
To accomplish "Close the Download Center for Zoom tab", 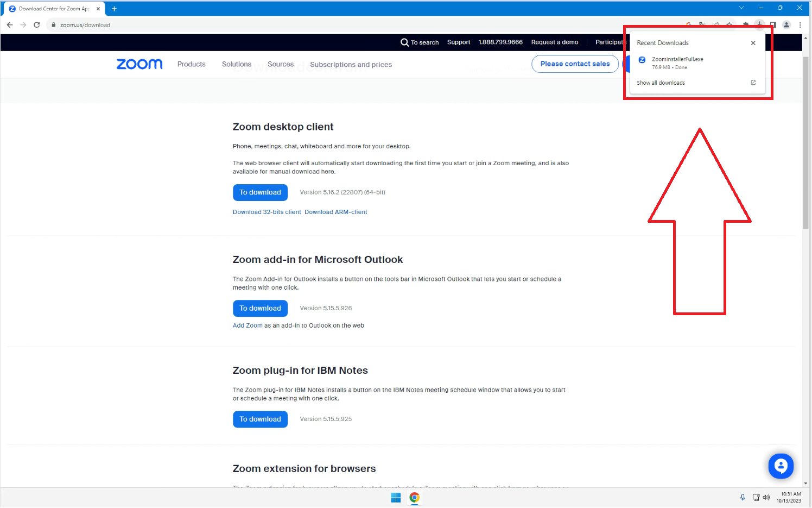I will tap(98, 9).
